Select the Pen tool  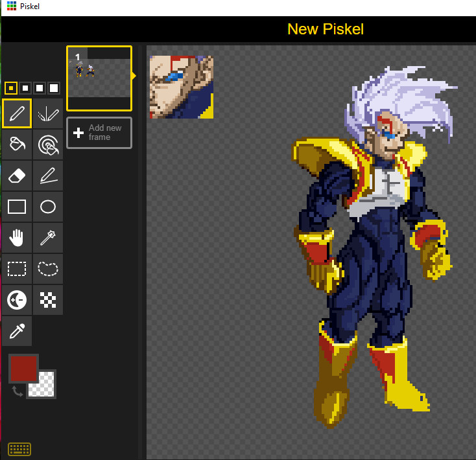[17, 113]
